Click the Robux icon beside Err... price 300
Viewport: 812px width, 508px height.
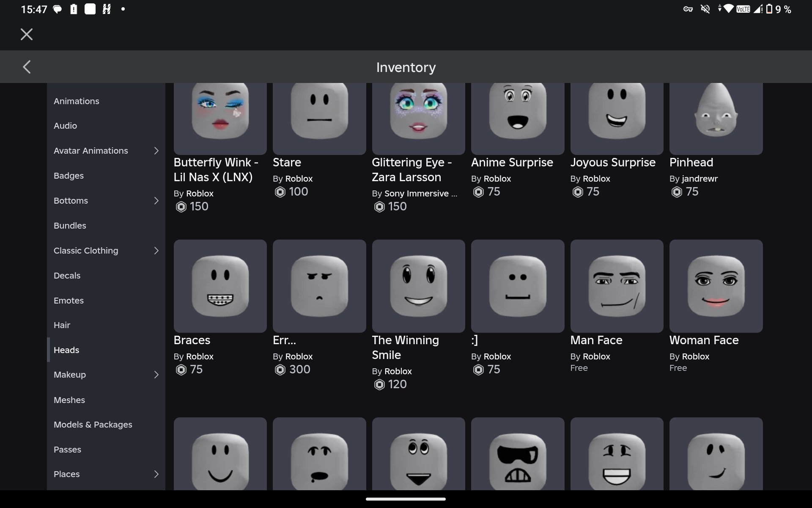click(280, 370)
